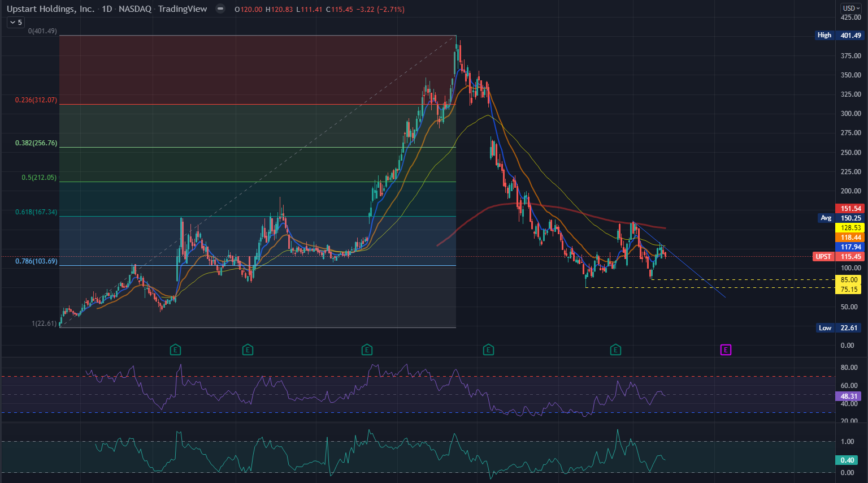This screenshot has width=868, height=483.
Task: Click the RSI value label 48.31
Action: pyautogui.click(x=849, y=396)
